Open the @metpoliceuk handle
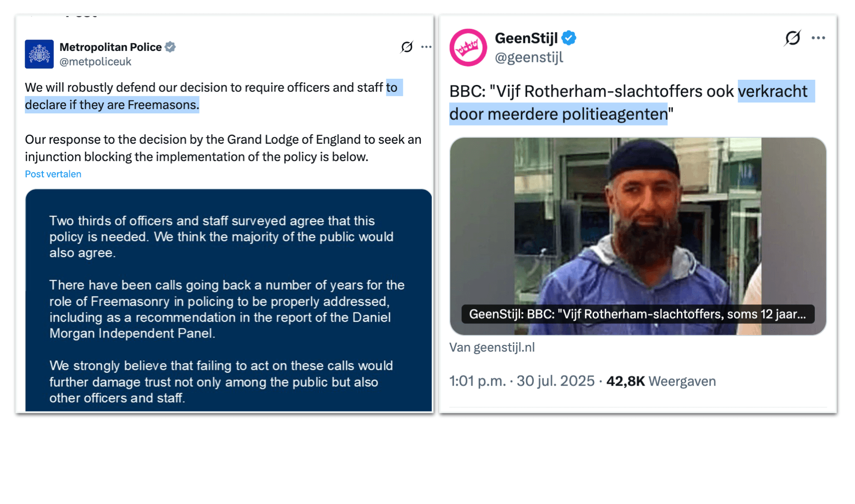Viewport: 855px width, 504px height. point(95,62)
